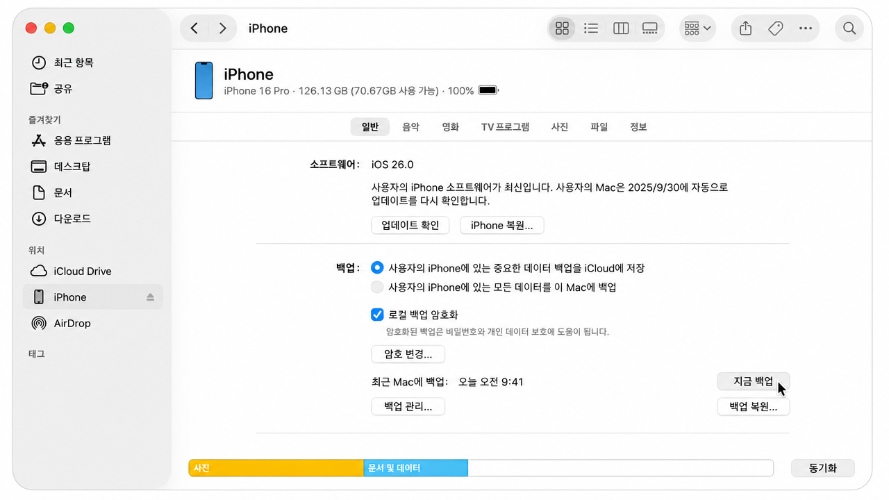Viewport: 889px width, 500px height.
Task: Eject the iPhone using the eject icon
Action: [x=150, y=297]
